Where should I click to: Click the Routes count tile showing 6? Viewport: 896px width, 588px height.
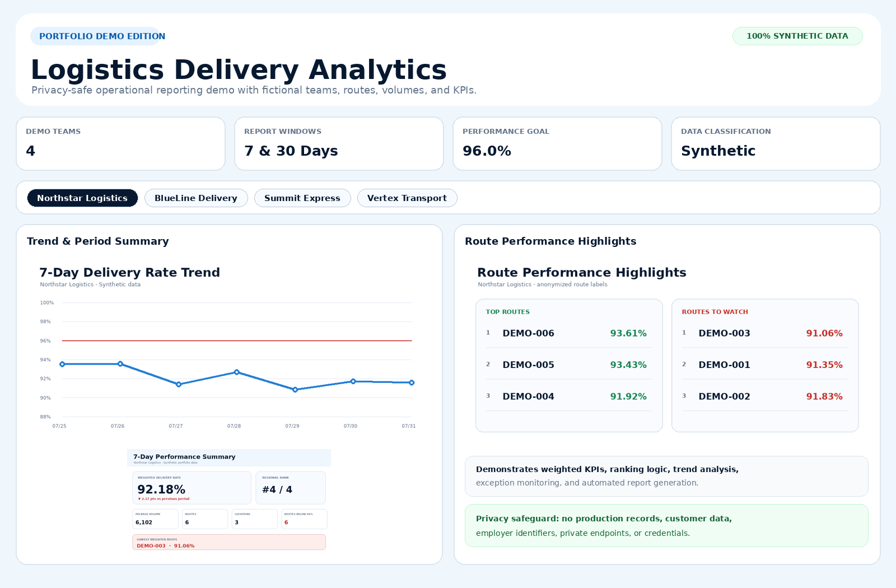pyautogui.click(x=205, y=519)
